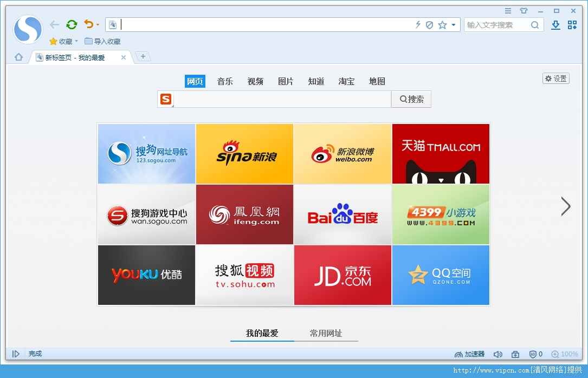588x378 pixels.
Task: Toggle the ad-block shield icon in address bar
Action: [x=429, y=25]
